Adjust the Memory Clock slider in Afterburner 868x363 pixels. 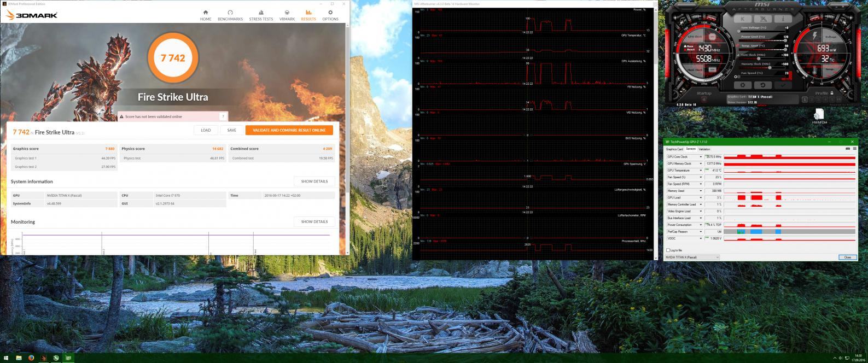[763, 68]
